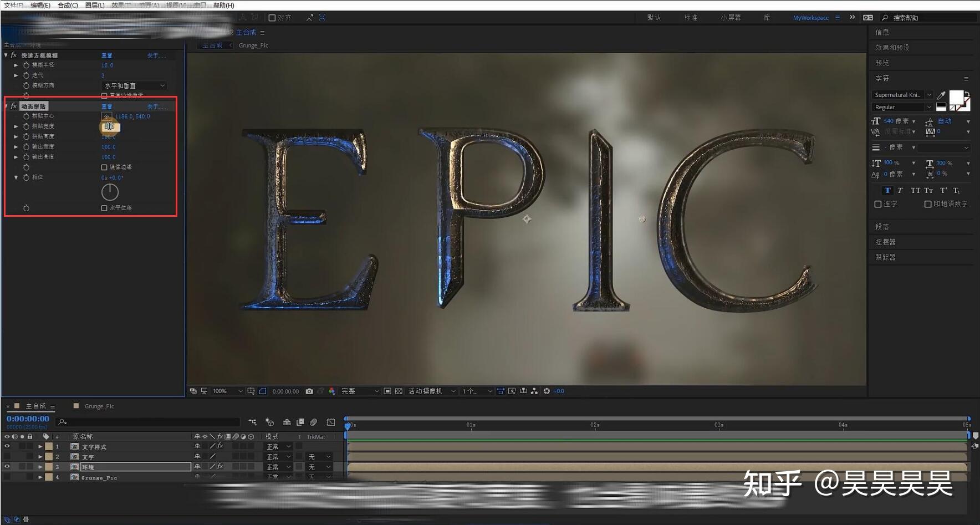Expand the 段落 panel

coord(882,227)
